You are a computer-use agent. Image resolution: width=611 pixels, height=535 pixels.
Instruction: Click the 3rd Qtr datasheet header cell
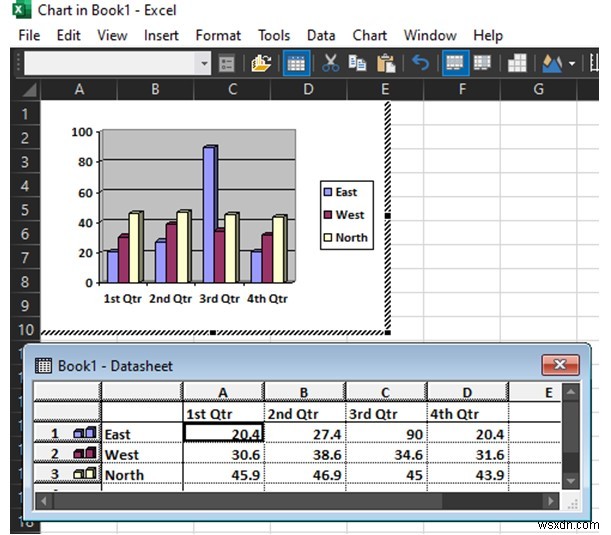[386, 413]
